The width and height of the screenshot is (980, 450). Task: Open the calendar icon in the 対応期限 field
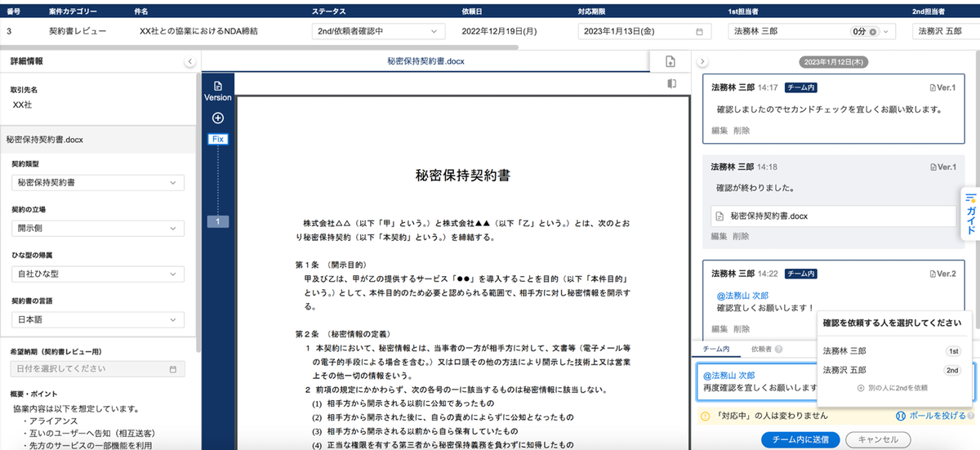click(698, 32)
